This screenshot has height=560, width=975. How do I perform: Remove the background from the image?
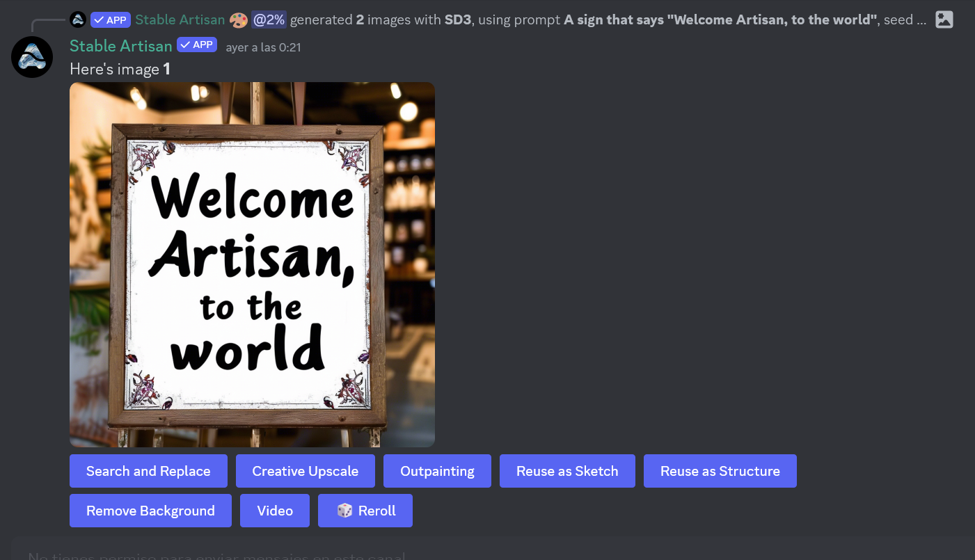[x=150, y=510]
